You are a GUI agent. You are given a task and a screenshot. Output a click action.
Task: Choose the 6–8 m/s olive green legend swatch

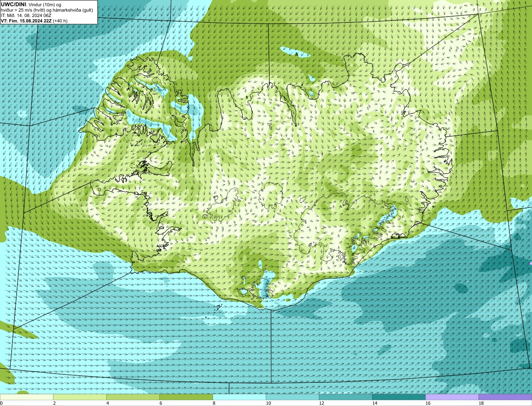(x=186, y=397)
